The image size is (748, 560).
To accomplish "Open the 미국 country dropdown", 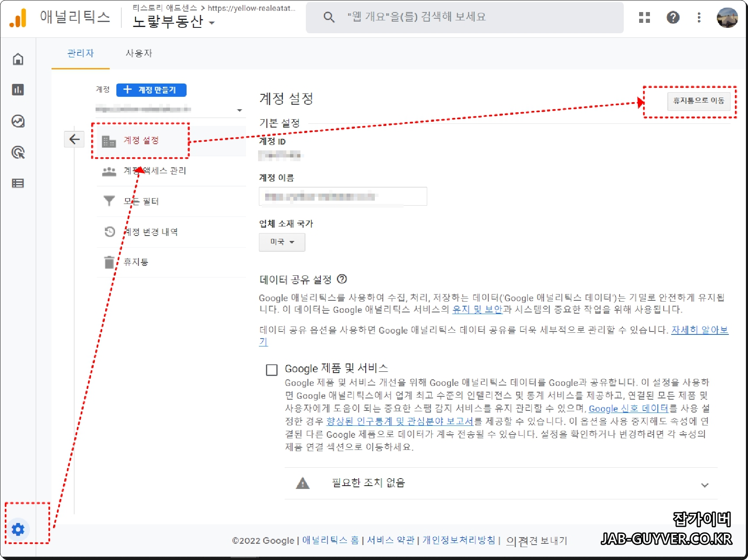I will pyautogui.click(x=282, y=242).
